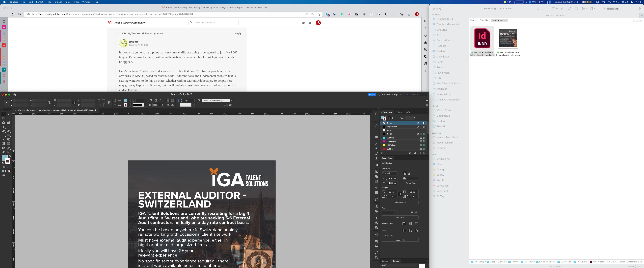Switch to the Colour panel tab
Image resolution: width=644 pixels, height=268 pixels.
(x=398, y=112)
